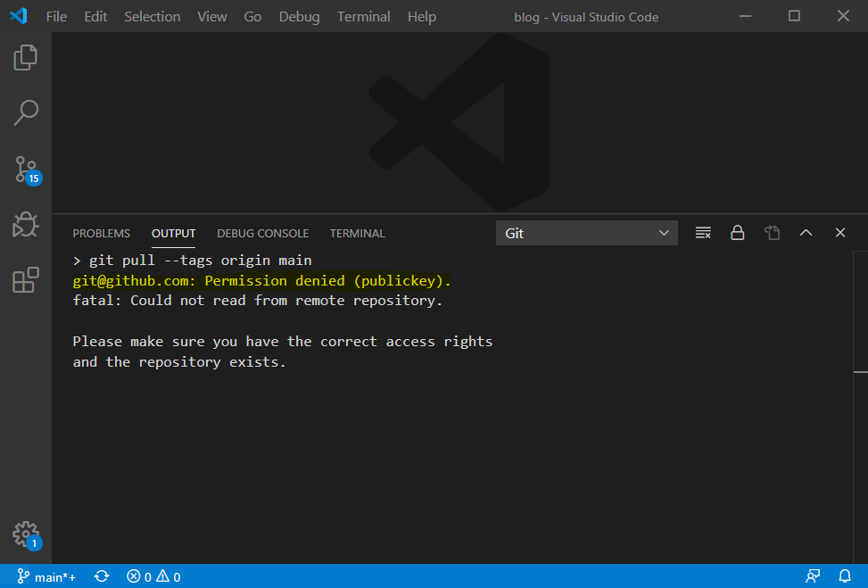This screenshot has height=588, width=868.
Task: Select the Output tab
Action: 173,234
